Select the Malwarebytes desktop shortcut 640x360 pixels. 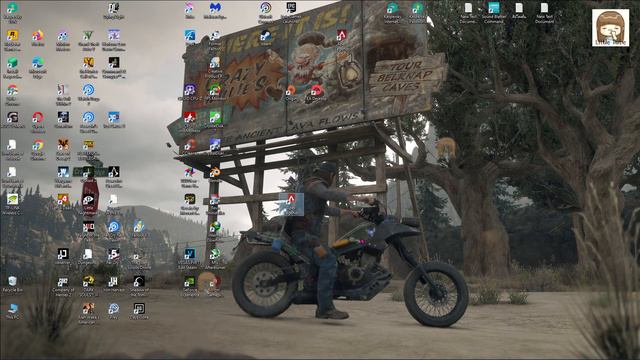tap(215, 11)
